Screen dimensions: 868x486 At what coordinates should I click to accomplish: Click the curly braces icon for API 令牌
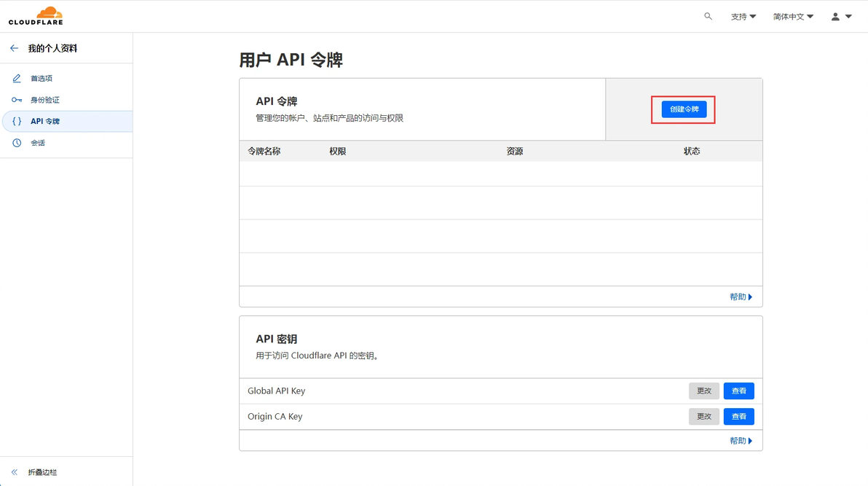[17, 122]
